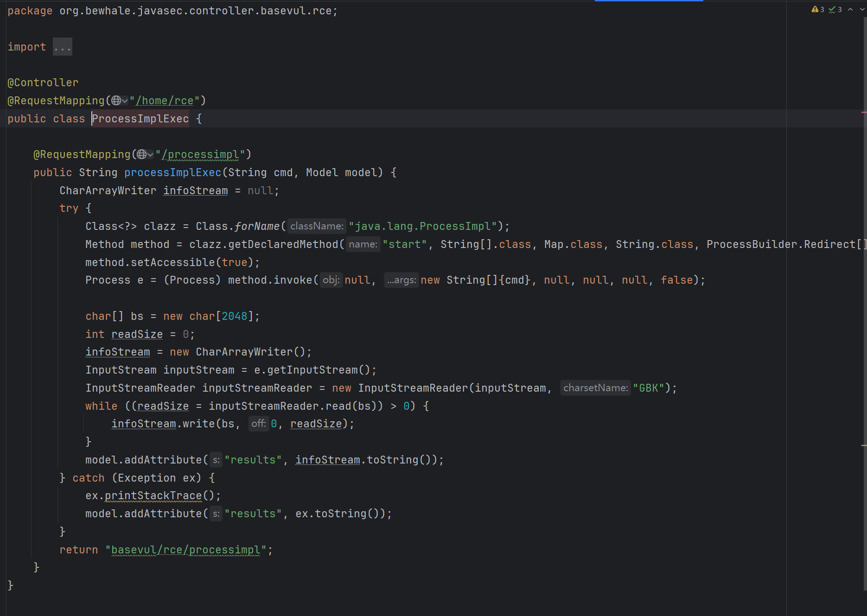Click the "return" keyword

pyautogui.click(x=79, y=550)
